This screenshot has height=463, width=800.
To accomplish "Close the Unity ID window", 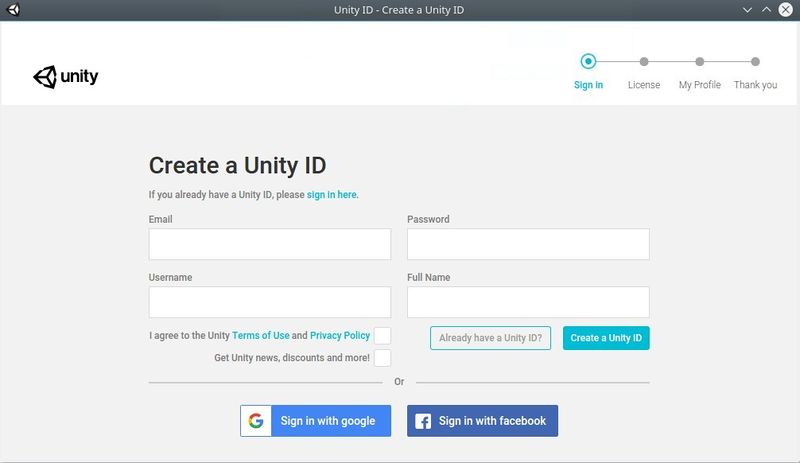I will click(786, 10).
